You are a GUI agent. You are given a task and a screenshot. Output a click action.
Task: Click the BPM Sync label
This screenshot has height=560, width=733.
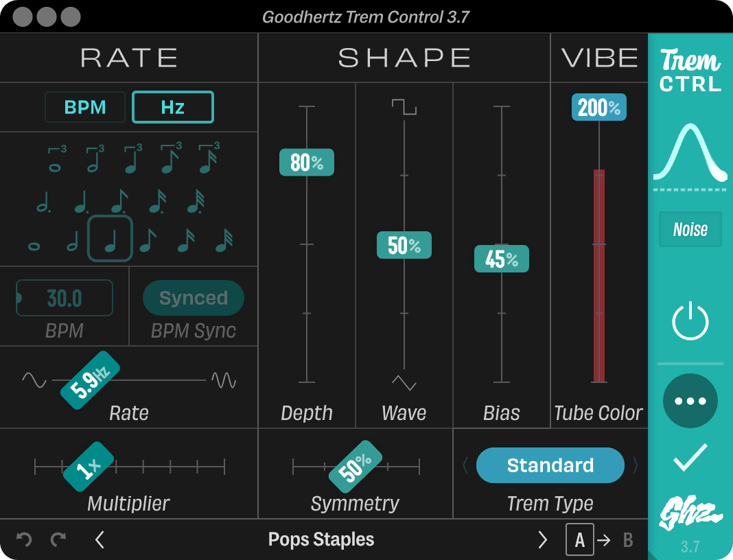pyautogui.click(x=193, y=331)
